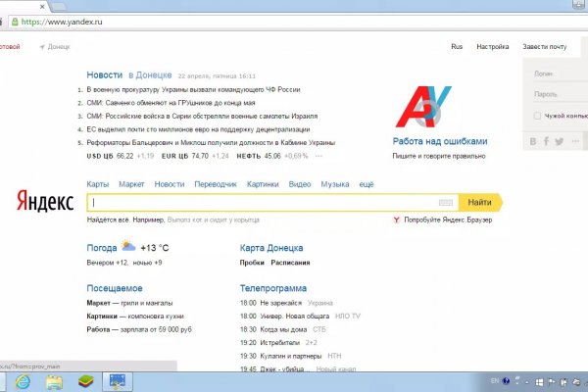This screenshot has width=588, height=392.
Task: Click the weather cloud icon
Action: (128, 248)
